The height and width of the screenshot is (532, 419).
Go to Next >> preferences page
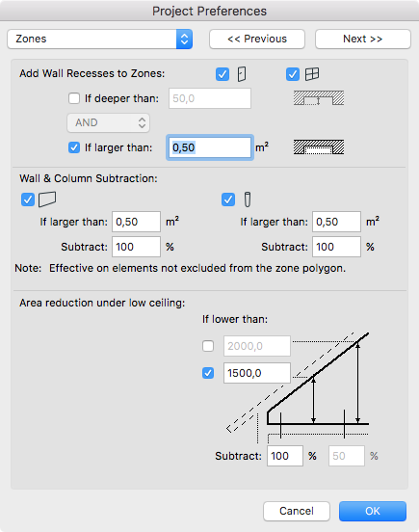point(363,39)
